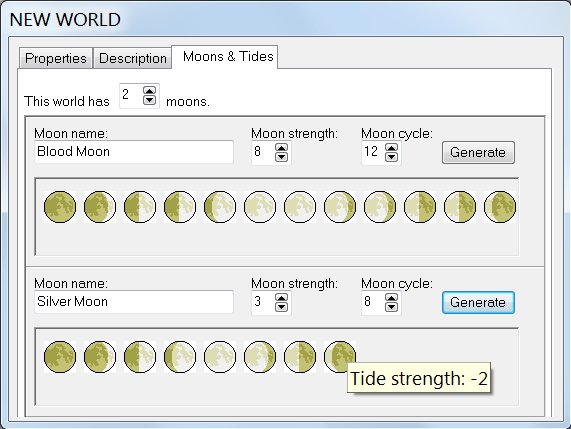Screen dimensions: 571x429
Task: Select the seventh Silver Moon phase icon
Action: pos(300,357)
